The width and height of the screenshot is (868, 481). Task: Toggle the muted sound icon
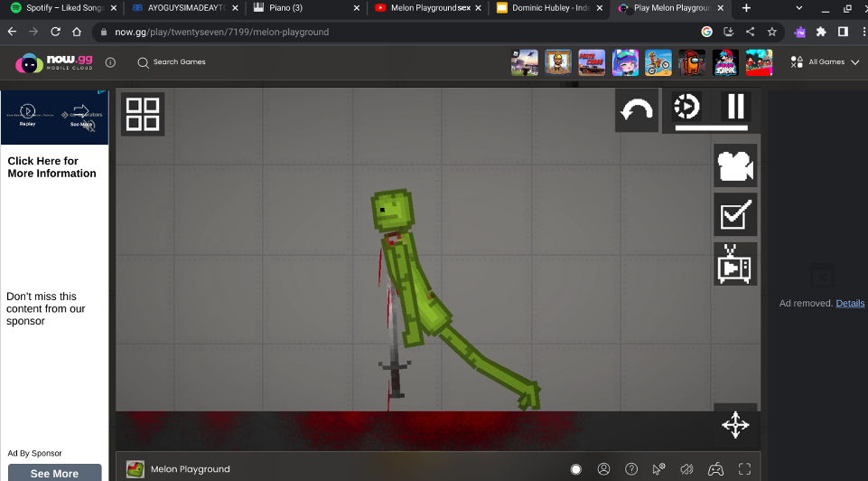pos(687,469)
